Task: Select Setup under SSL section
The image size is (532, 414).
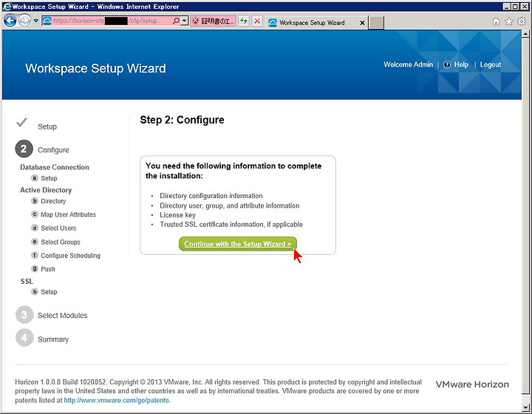Action: pos(49,292)
